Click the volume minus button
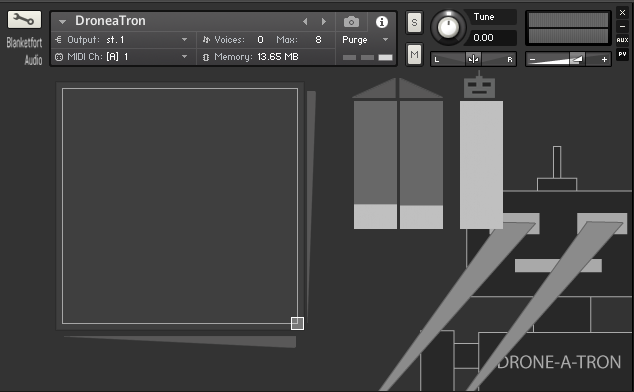634x392 pixels. tap(533, 59)
